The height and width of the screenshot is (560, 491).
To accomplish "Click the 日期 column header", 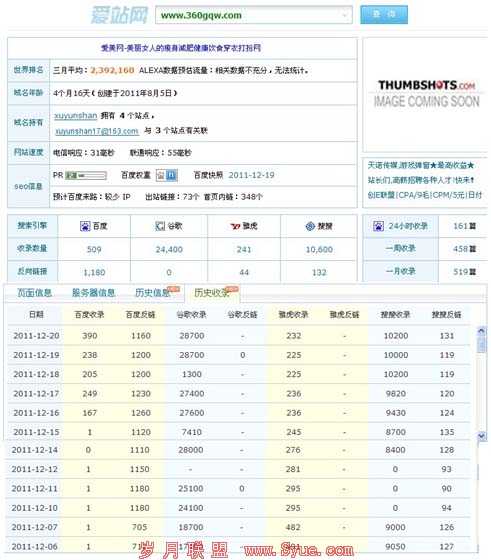I will (36, 315).
